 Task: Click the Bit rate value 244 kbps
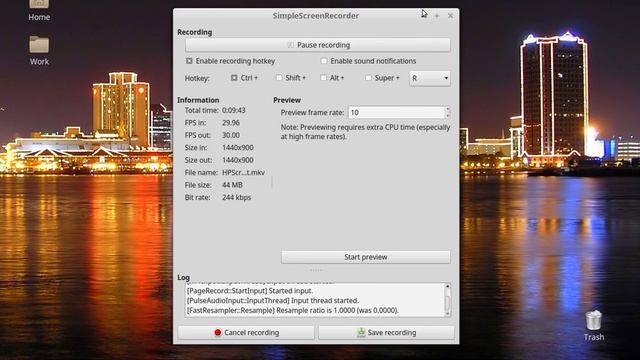237,198
